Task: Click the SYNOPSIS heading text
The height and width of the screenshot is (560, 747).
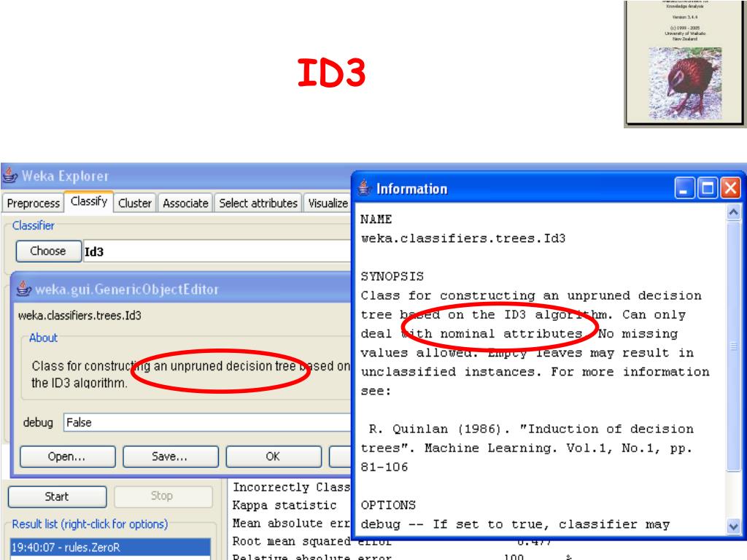Action: [392, 276]
